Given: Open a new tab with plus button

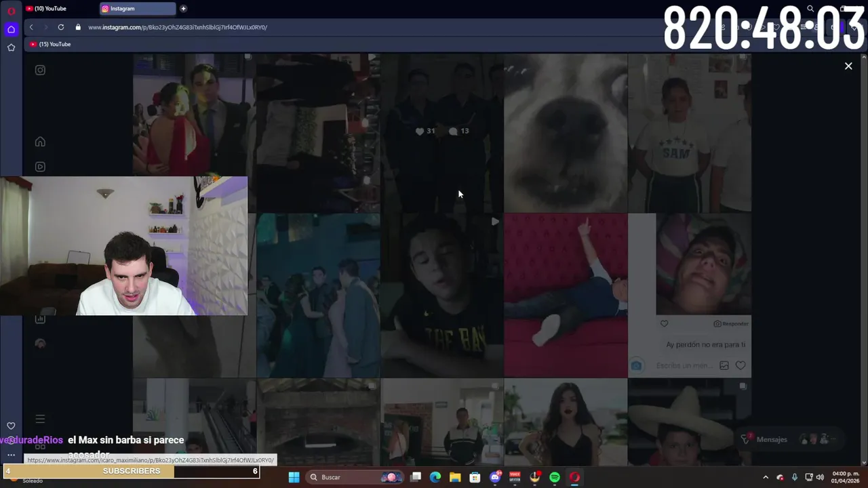Looking at the screenshot, I should point(183,9).
